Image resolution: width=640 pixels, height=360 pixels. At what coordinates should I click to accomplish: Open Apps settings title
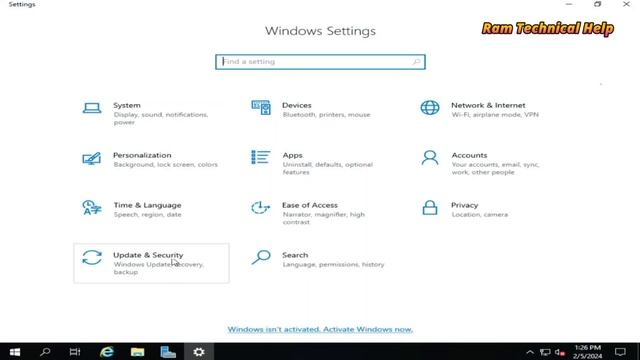[293, 156]
